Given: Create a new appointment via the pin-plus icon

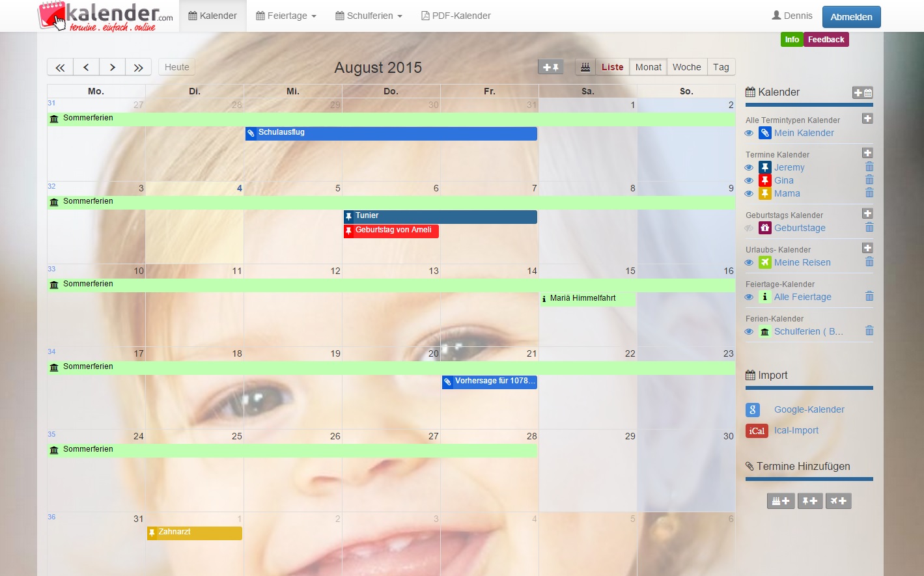Looking at the screenshot, I should tap(810, 501).
